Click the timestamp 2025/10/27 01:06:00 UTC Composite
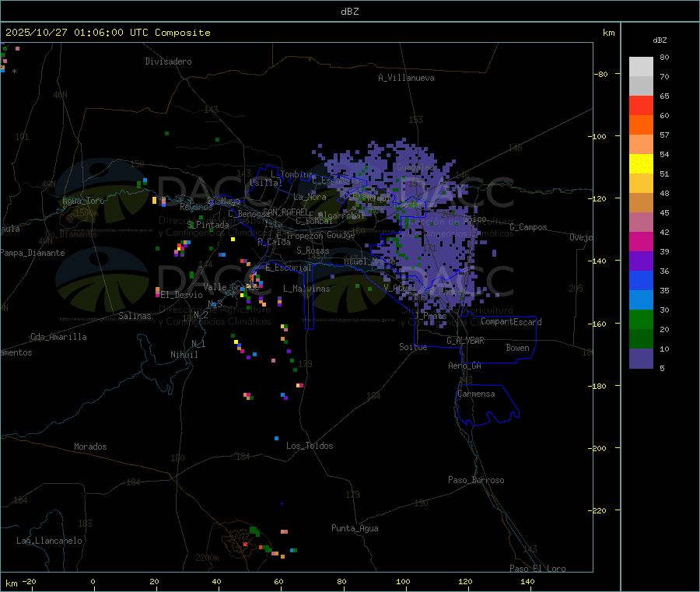 point(107,33)
